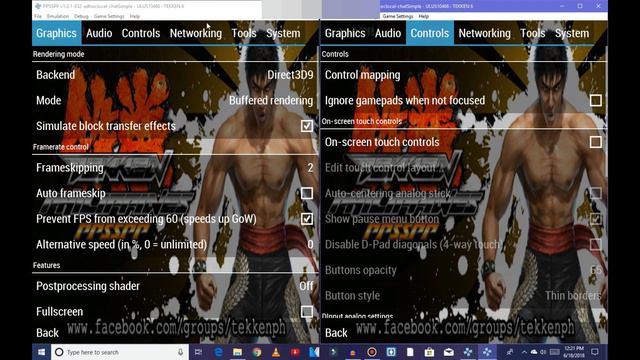
Task: Open the Control mapping screen
Action: (464, 75)
